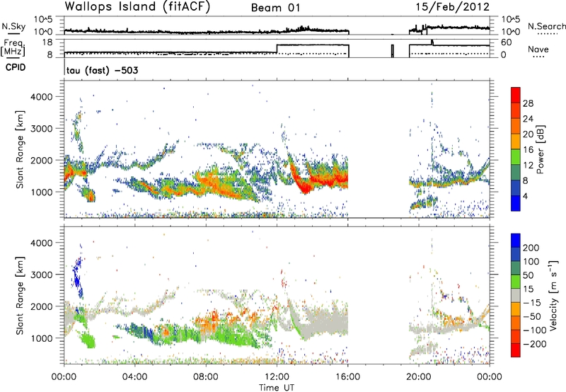Click the 'Power [dB]' colorbar title
This screenshot has width=566, height=392.
click(540, 149)
